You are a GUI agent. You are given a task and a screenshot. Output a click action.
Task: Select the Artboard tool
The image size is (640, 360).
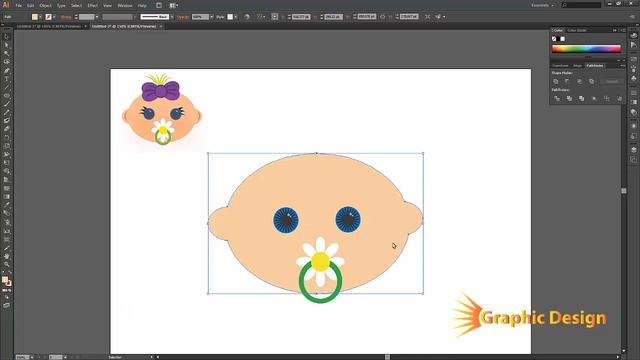click(x=7, y=240)
